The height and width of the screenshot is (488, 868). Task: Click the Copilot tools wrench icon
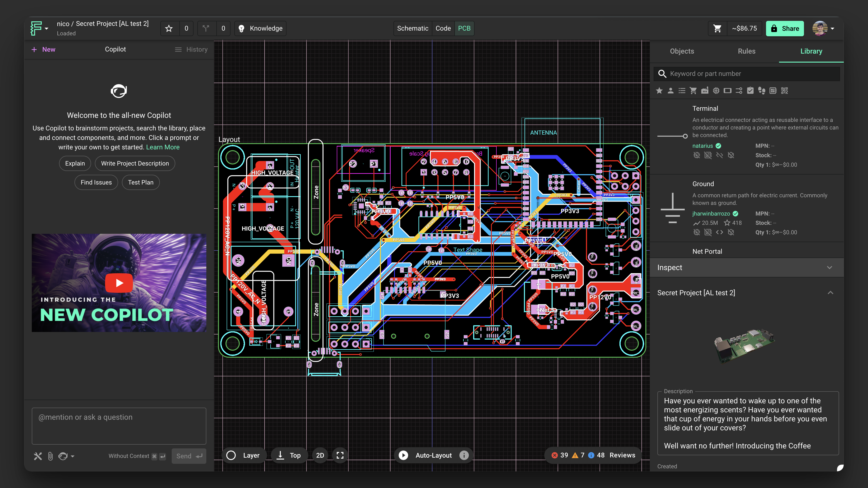click(38, 456)
